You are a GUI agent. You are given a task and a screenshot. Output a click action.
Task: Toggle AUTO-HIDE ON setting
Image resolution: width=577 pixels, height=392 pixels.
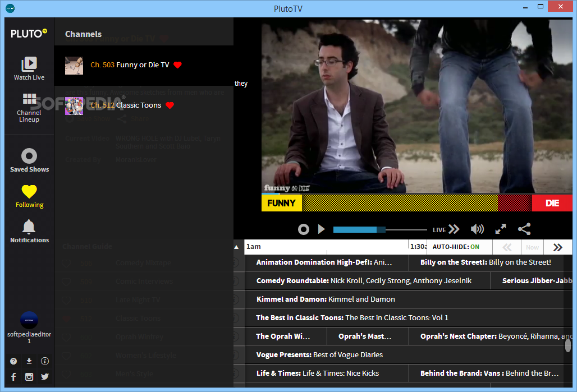[x=456, y=247]
